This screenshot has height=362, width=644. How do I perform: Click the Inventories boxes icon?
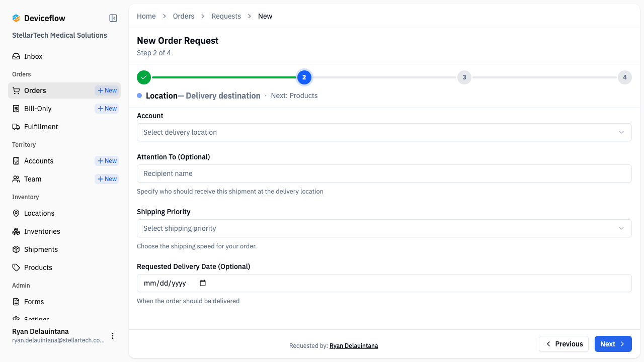pyautogui.click(x=16, y=231)
